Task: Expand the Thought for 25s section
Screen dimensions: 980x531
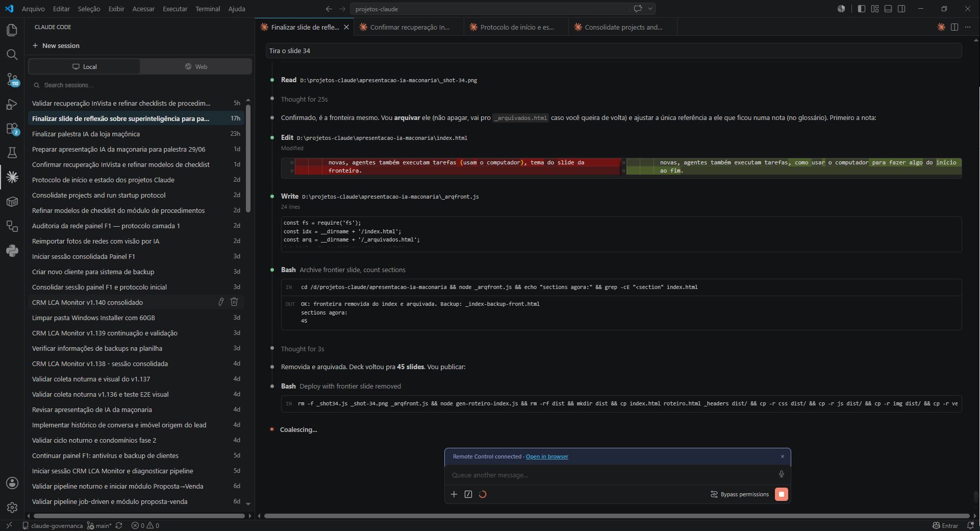Action: [x=304, y=99]
